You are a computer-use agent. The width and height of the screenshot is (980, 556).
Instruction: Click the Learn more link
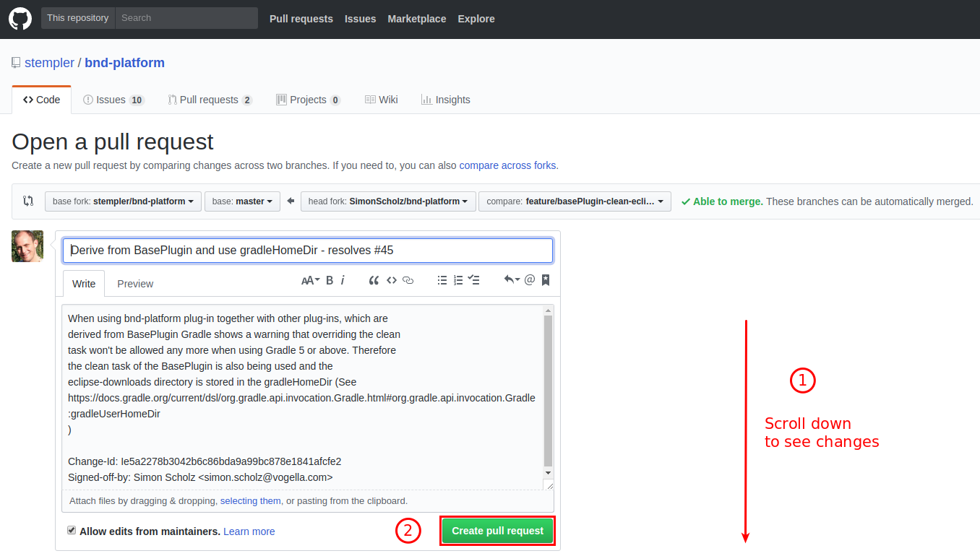[x=249, y=531]
